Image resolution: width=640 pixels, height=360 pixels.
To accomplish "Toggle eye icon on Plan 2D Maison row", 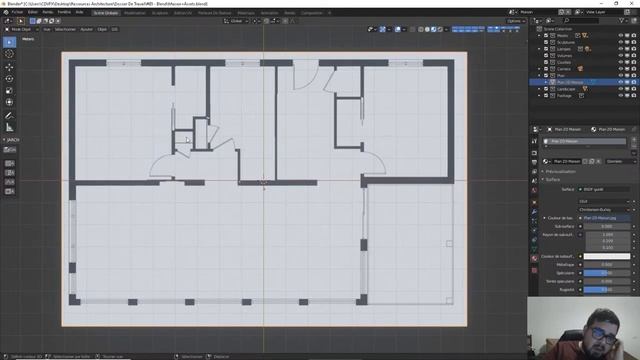I will 620,82.
